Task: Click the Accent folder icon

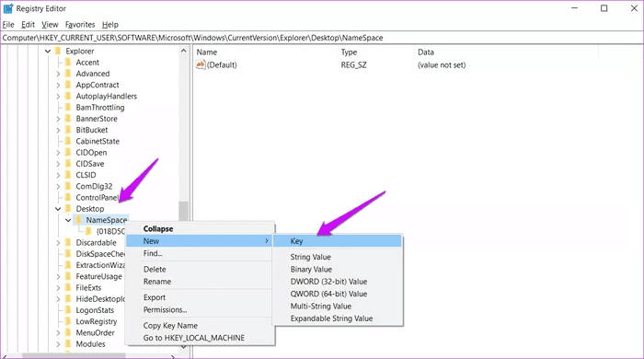Action: 68,63
